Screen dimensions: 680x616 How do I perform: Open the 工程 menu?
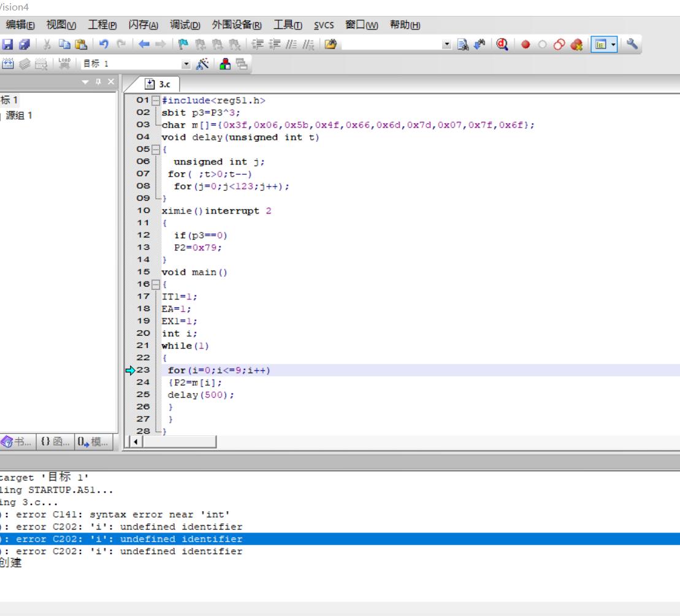point(102,25)
